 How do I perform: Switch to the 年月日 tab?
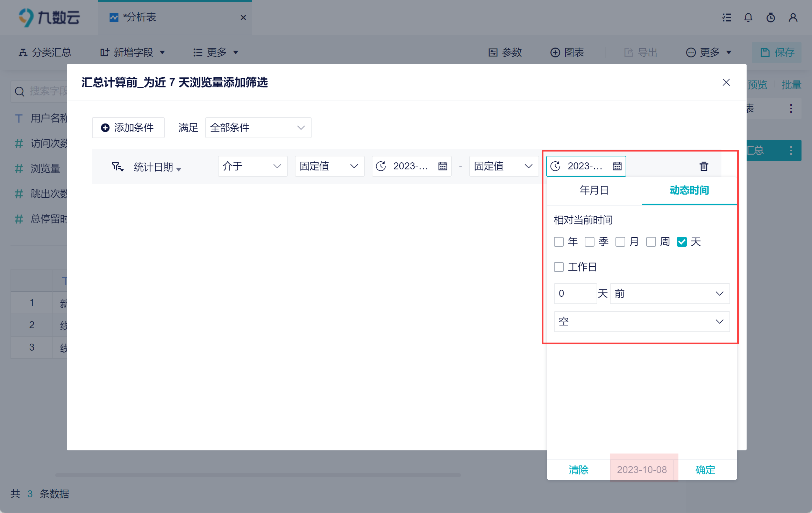pyautogui.click(x=594, y=190)
